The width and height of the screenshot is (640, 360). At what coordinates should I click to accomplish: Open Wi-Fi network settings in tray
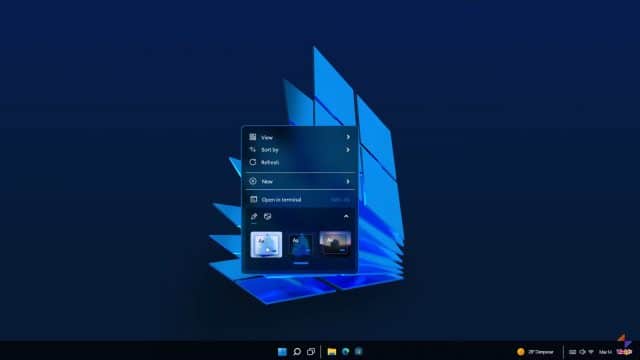[591, 352]
